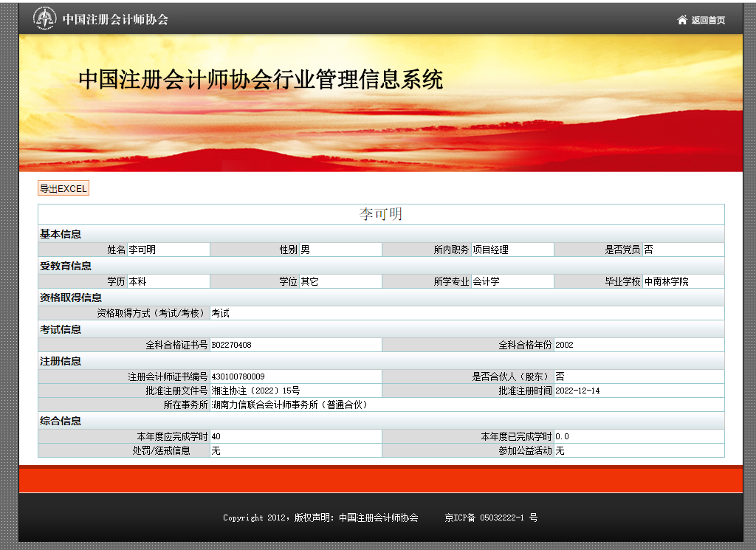756x550 pixels.
Task: Click the 处罚/惩戒信息 value 无
Action: coord(216,450)
